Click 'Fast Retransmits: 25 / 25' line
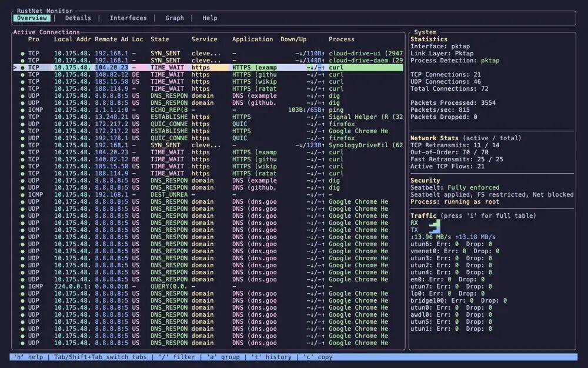The height and width of the screenshot is (368, 588). (x=457, y=159)
